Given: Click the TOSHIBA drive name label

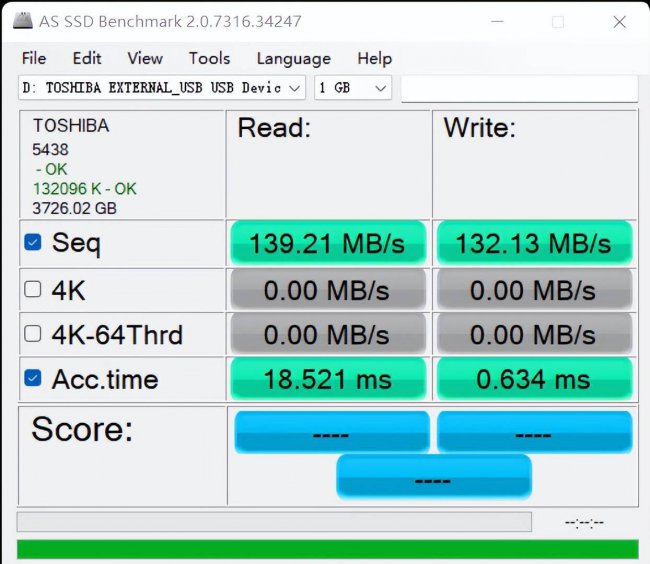Looking at the screenshot, I should 71,126.
